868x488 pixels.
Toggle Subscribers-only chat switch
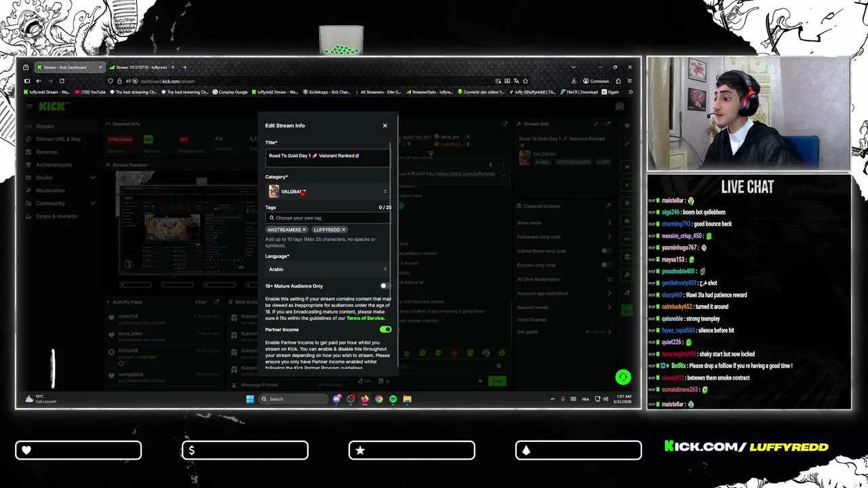[x=606, y=251]
